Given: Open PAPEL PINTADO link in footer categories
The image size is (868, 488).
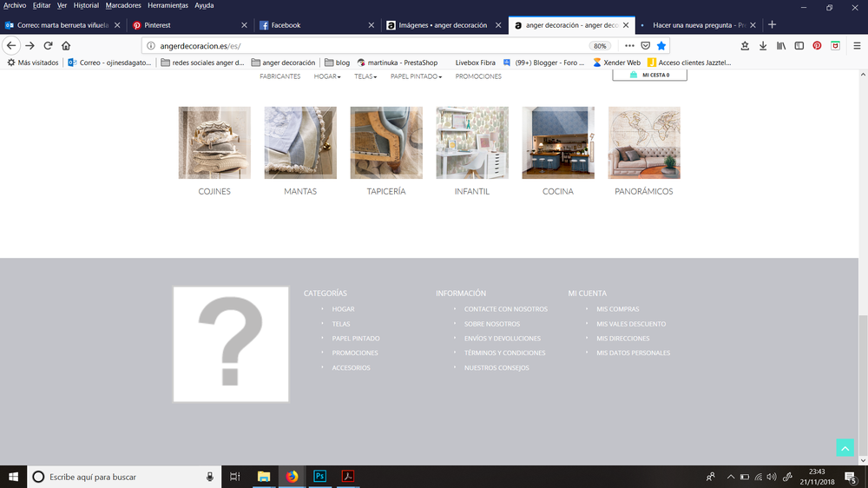Looking at the screenshot, I should (356, 339).
